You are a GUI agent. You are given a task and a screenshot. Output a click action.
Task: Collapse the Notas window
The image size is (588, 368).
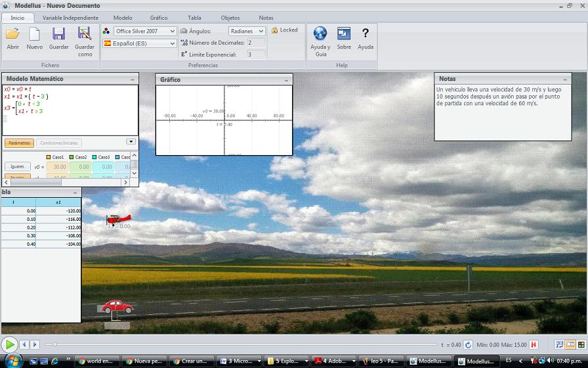point(565,80)
